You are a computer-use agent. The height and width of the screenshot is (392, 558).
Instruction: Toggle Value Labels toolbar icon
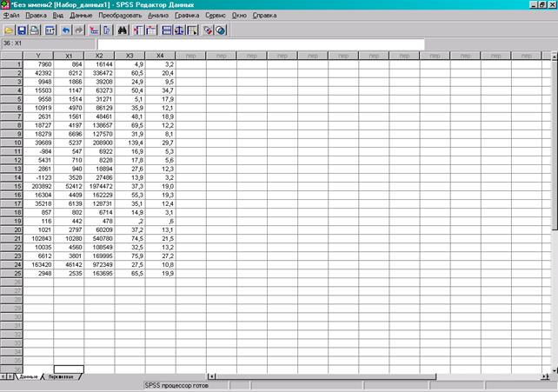208,30
